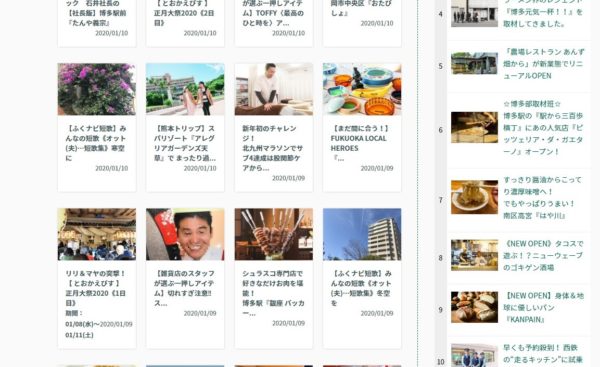Click the blue sky apartment building photo
The image size is (600, 367).
coord(362,234)
